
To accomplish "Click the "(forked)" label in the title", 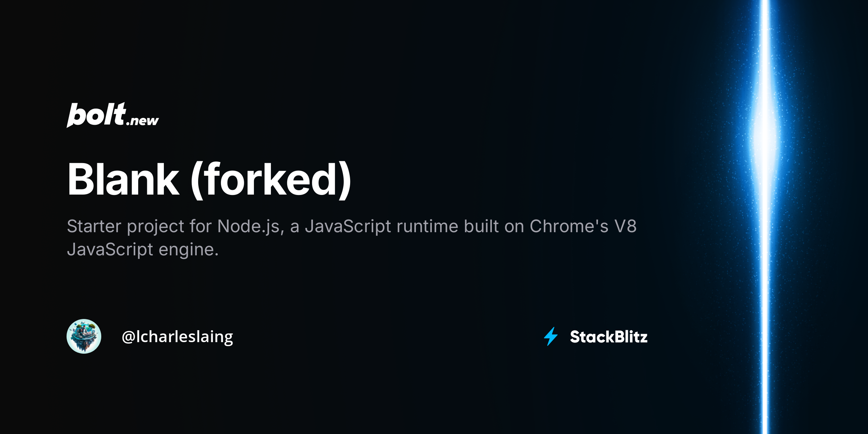I will tap(271, 179).
